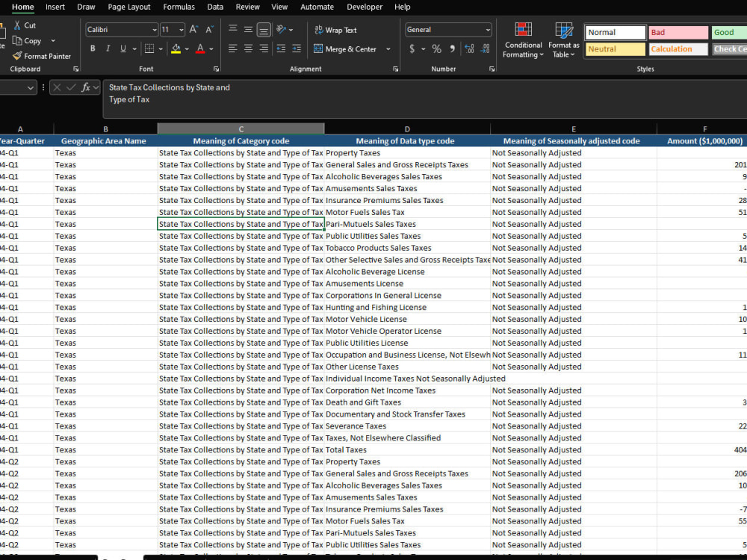Open Format as Table gallery
The image size is (747, 560).
(x=563, y=40)
